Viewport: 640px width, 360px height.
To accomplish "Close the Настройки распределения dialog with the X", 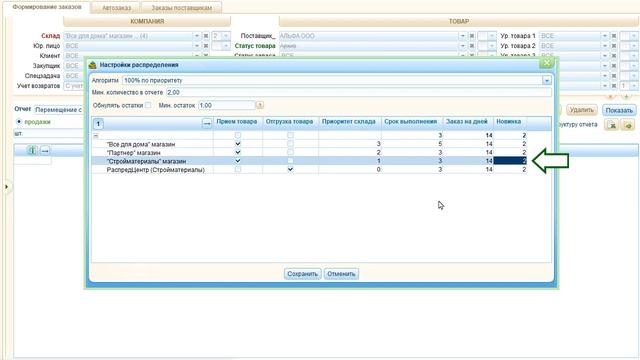I will [546, 63].
